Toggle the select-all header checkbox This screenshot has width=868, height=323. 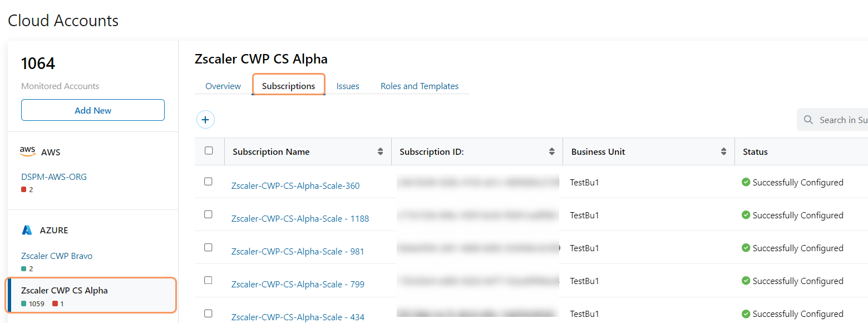click(209, 150)
